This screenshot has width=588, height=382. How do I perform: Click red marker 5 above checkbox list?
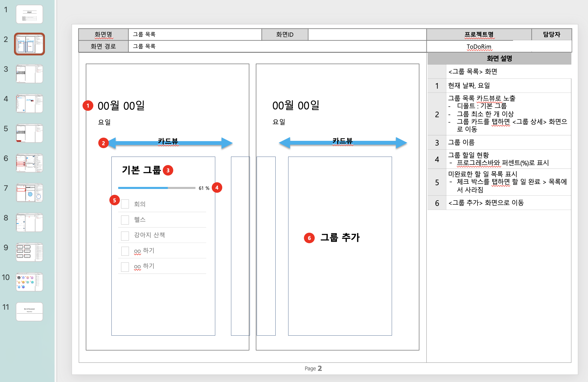pos(114,200)
